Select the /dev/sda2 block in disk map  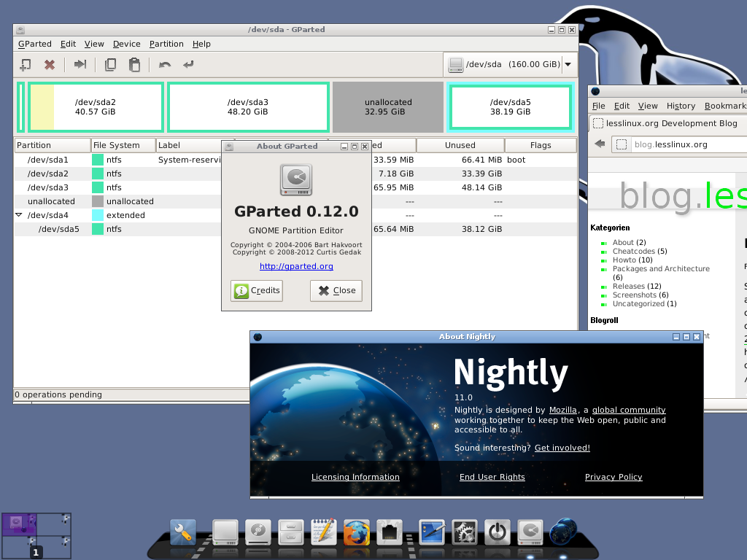click(96, 107)
